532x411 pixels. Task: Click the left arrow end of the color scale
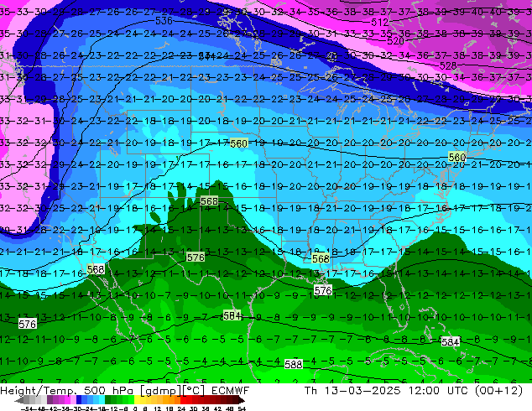click(18, 400)
